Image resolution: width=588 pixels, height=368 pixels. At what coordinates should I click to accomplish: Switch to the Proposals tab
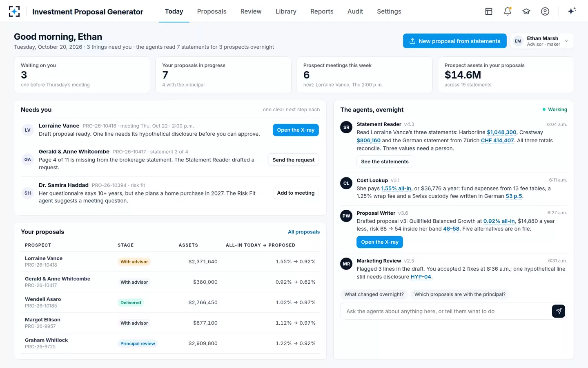(x=212, y=11)
